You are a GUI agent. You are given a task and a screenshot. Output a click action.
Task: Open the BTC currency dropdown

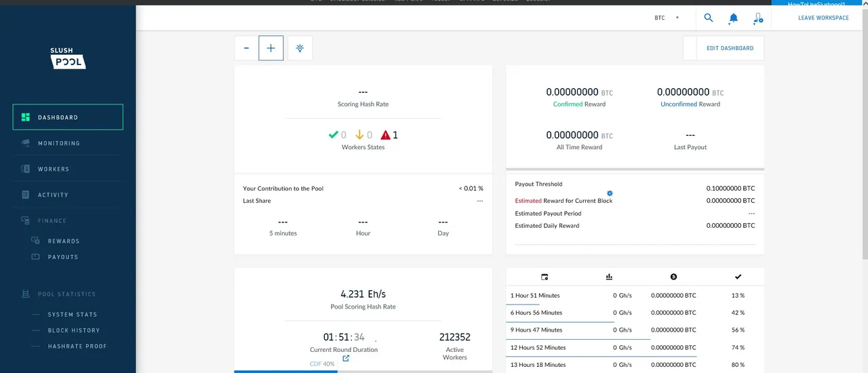point(667,18)
